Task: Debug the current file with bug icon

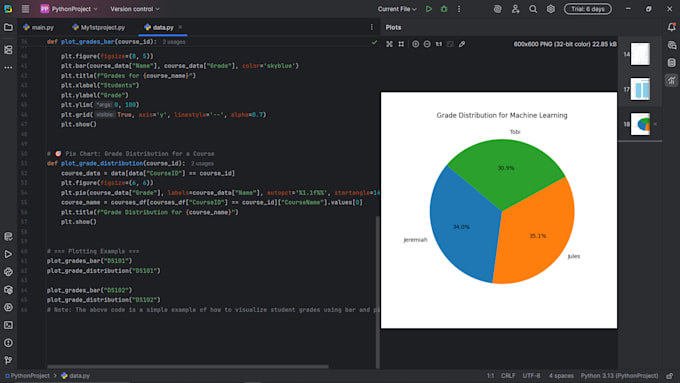Action: pyautogui.click(x=444, y=9)
